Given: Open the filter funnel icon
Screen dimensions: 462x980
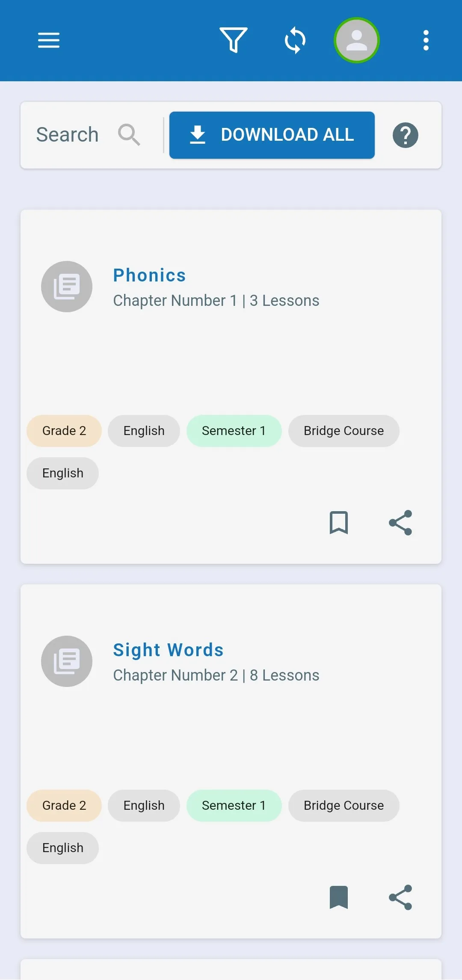Looking at the screenshot, I should click(x=234, y=40).
